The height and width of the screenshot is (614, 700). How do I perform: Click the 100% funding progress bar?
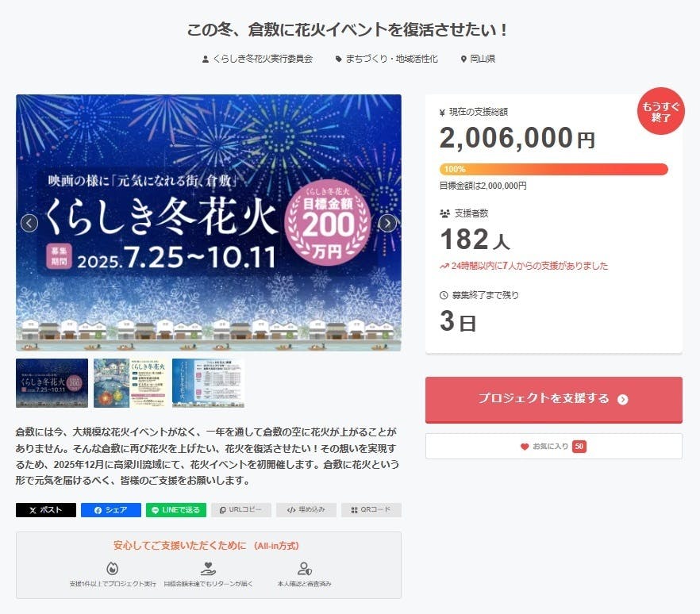pyautogui.click(x=553, y=169)
